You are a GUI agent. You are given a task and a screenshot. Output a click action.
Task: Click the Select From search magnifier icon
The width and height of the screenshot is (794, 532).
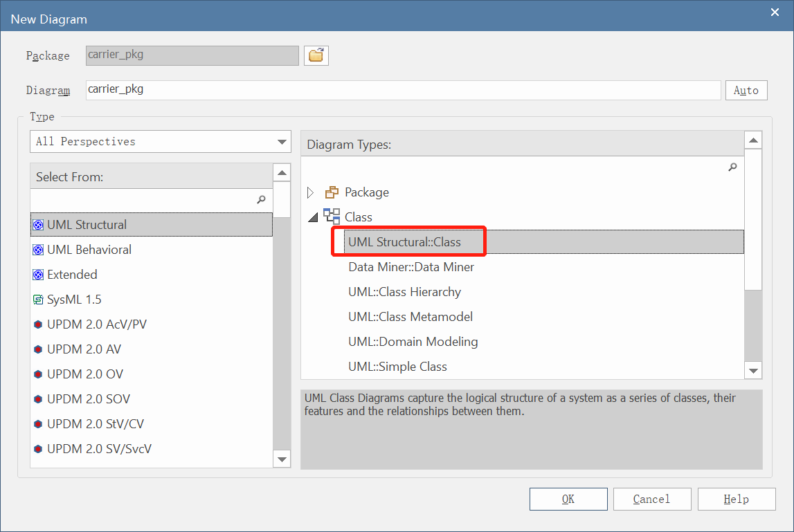(261, 200)
